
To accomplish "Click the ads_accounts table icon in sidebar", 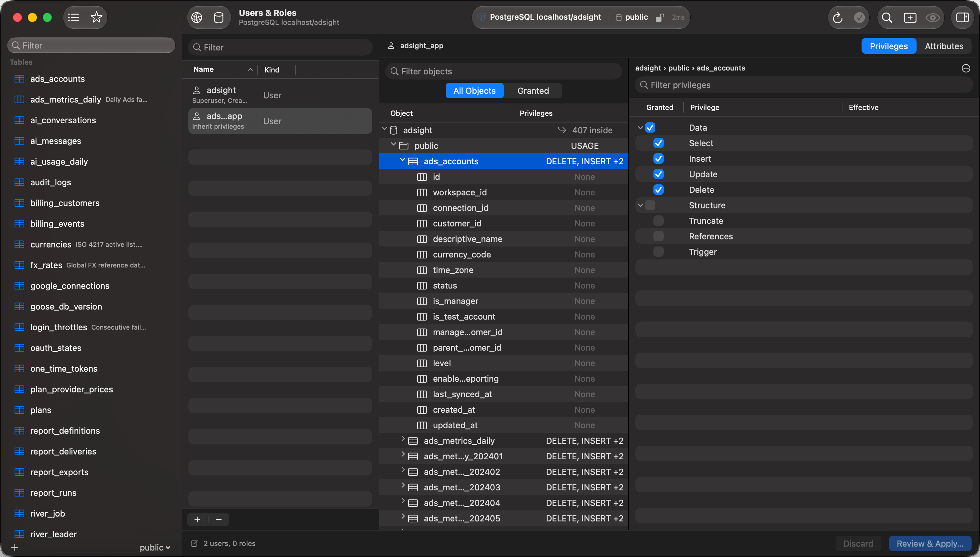I will 19,79.
